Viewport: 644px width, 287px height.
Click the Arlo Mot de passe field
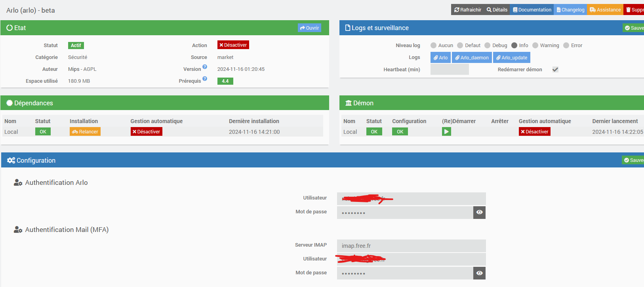pos(405,213)
